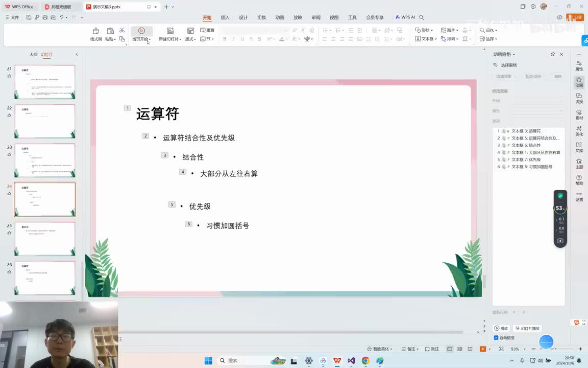Click the orange Share (分享) button
The image size is (588, 368).
pos(575,17)
